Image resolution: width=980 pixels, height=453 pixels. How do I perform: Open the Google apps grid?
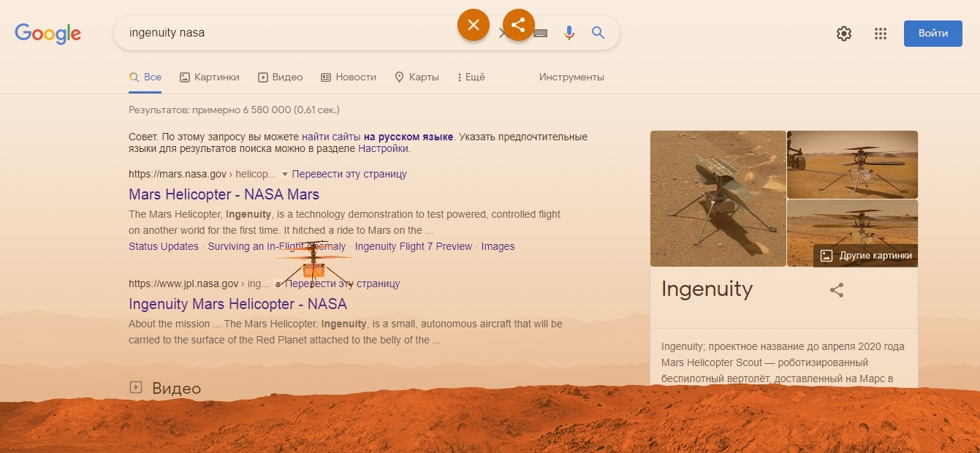pos(881,34)
